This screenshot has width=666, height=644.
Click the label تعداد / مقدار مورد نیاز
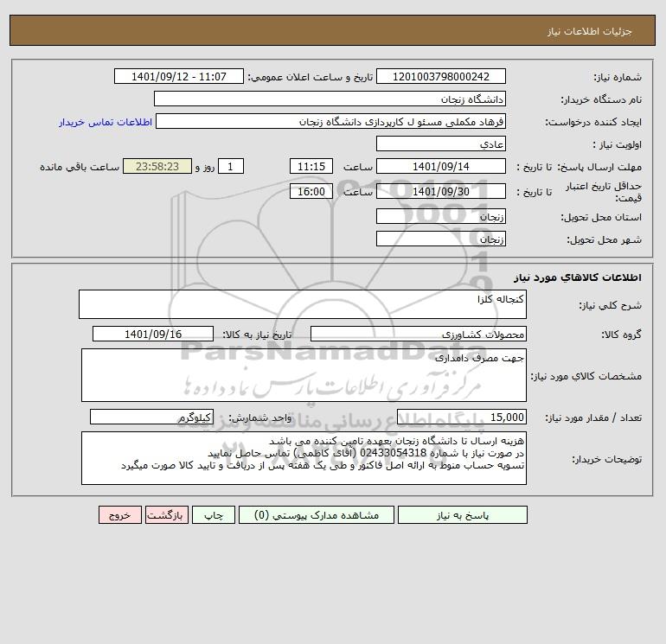point(593,418)
